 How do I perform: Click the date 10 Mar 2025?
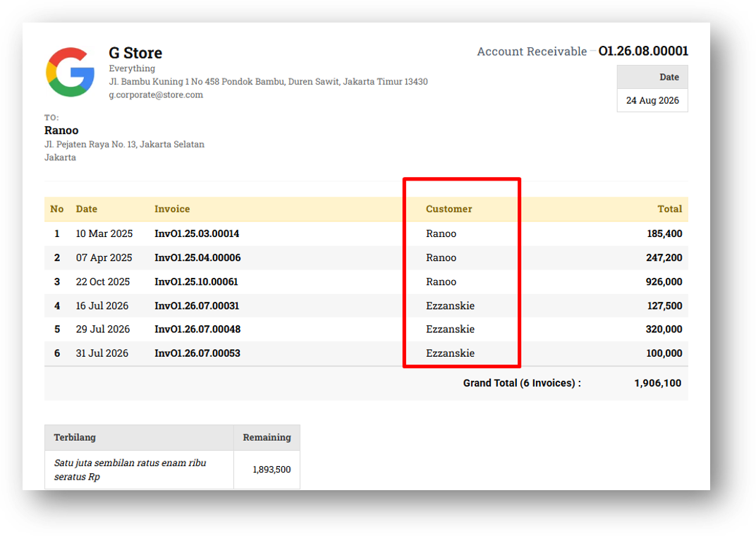[104, 233]
